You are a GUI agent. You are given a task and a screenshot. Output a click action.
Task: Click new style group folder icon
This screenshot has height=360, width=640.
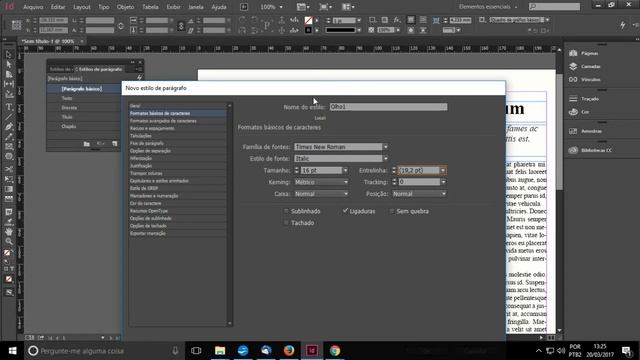(87, 144)
